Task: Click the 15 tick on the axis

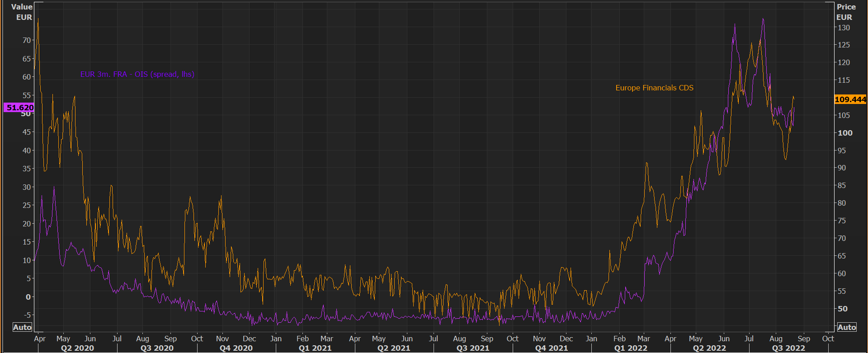Action: (27, 242)
